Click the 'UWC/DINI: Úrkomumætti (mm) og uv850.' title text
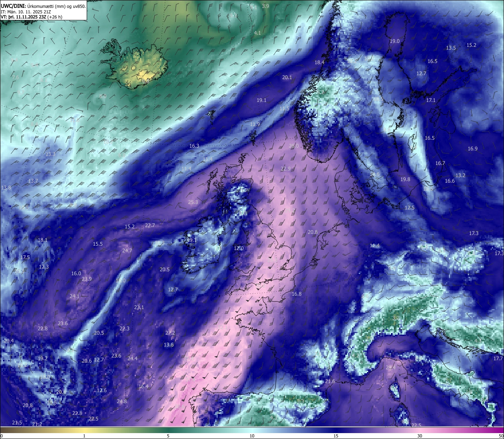 [43, 6]
